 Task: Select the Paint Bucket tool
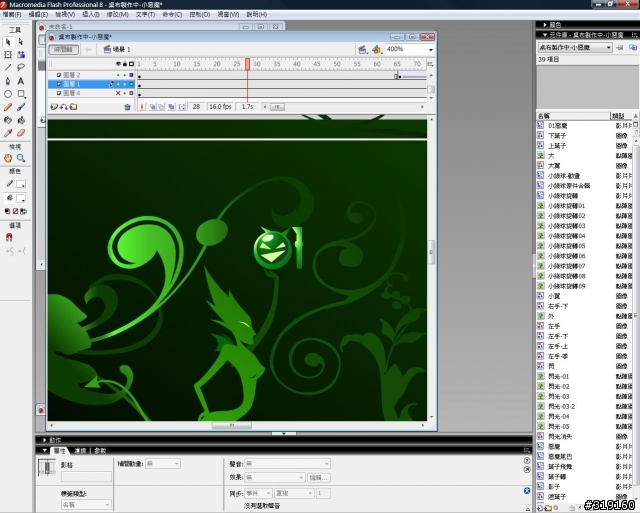[x=21, y=120]
